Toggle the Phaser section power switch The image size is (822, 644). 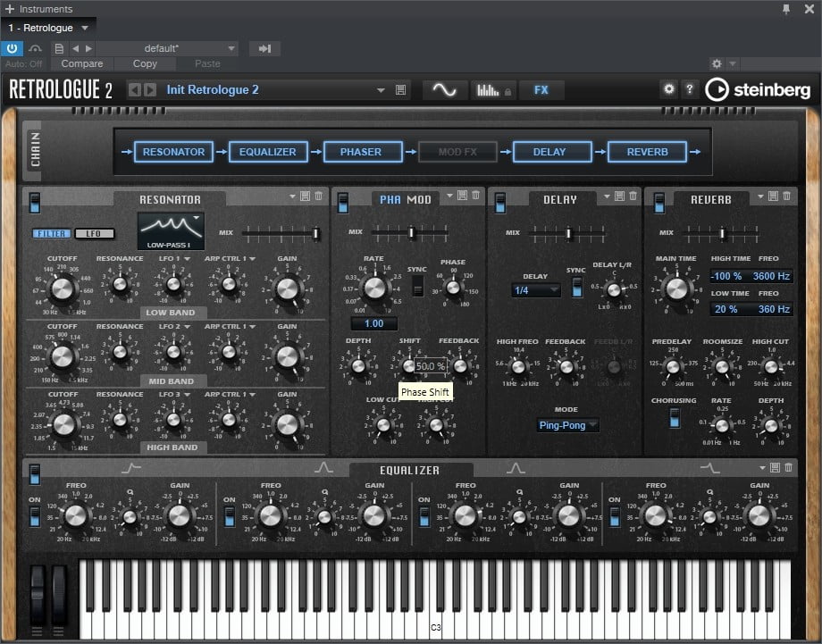coord(343,203)
